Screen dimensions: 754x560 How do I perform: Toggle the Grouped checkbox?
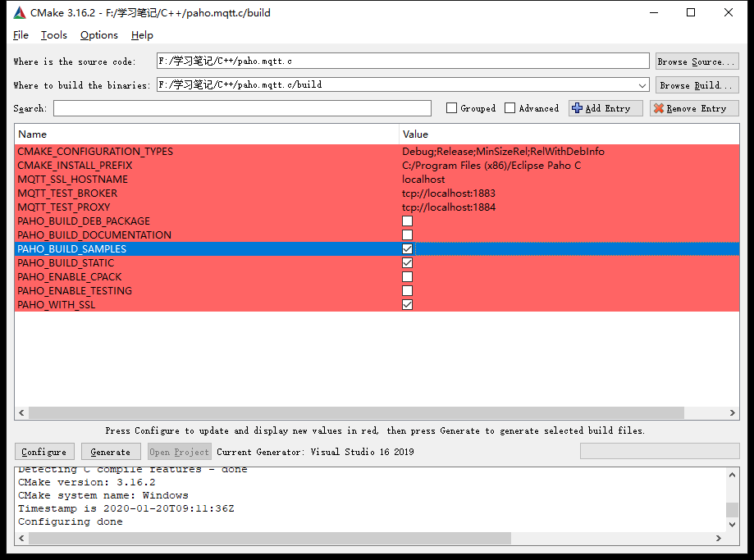click(x=451, y=108)
